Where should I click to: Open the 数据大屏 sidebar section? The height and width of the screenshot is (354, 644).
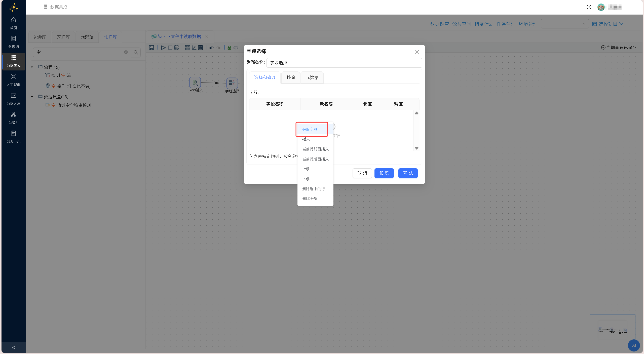[14, 99]
